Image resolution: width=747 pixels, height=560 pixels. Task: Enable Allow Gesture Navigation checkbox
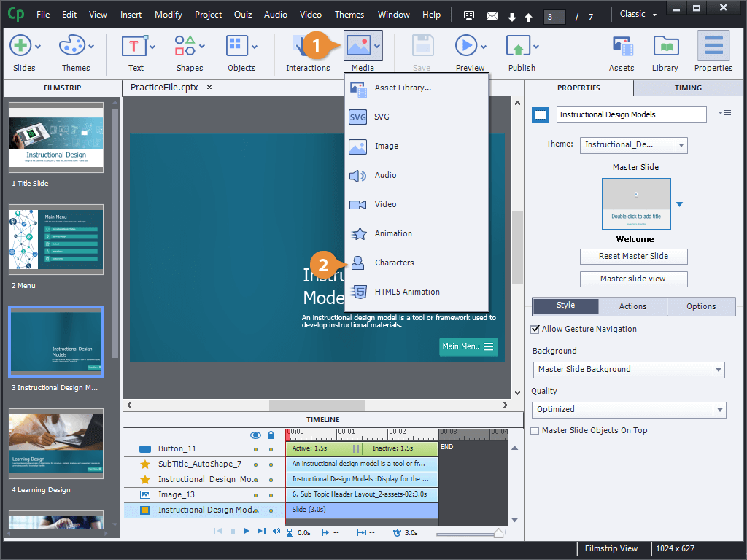[x=535, y=330]
